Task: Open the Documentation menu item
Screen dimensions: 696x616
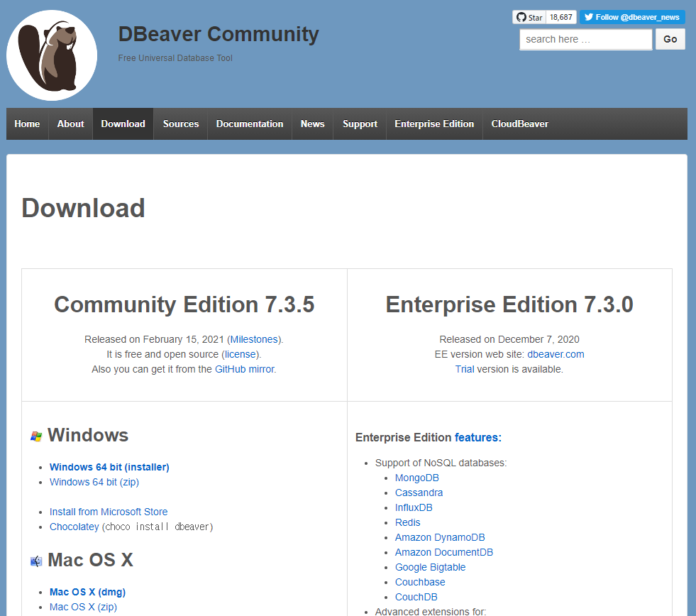Action: [250, 124]
